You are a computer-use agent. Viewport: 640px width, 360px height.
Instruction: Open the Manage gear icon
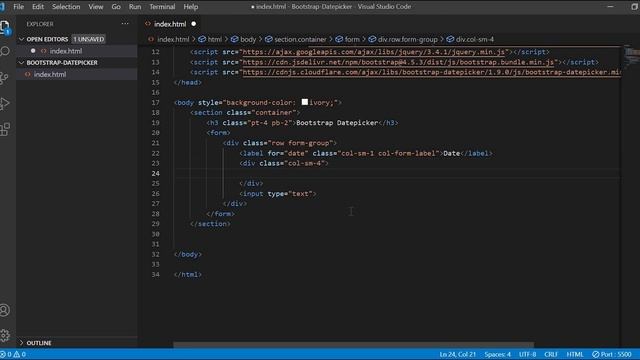[x=5, y=335]
